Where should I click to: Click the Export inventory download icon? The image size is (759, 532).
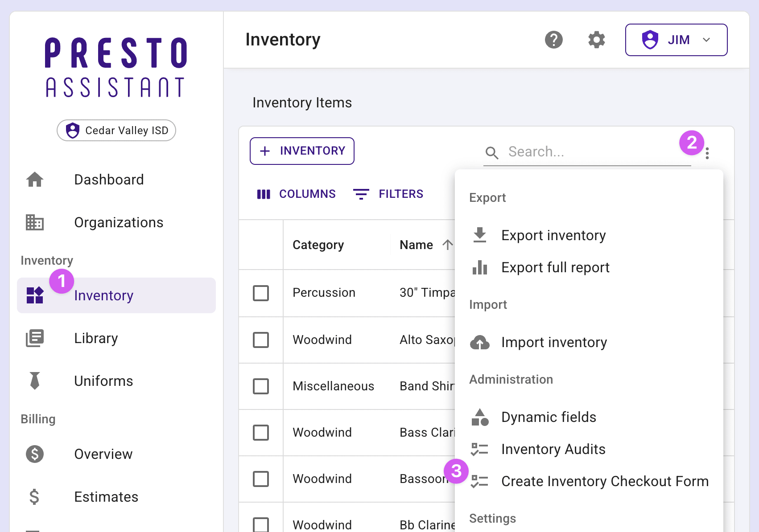(x=480, y=235)
